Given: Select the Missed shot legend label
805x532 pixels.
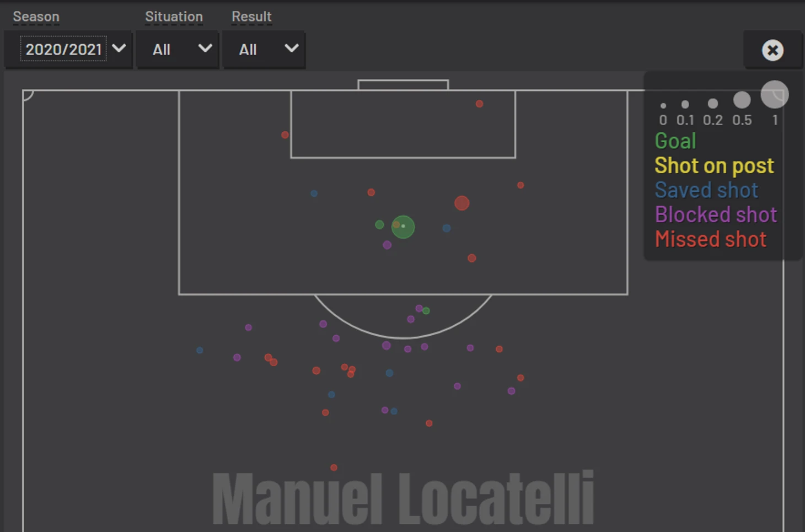Looking at the screenshot, I should coord(711,239).
